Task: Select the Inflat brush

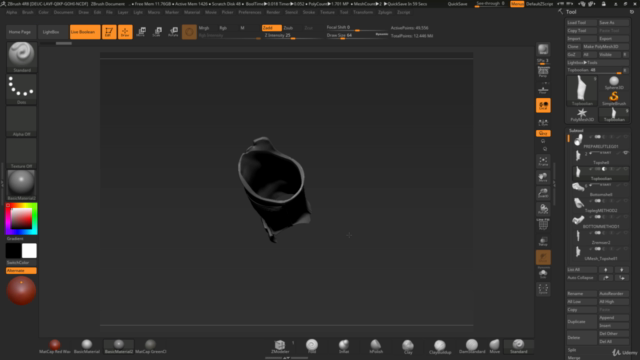Action: point(344,346)
